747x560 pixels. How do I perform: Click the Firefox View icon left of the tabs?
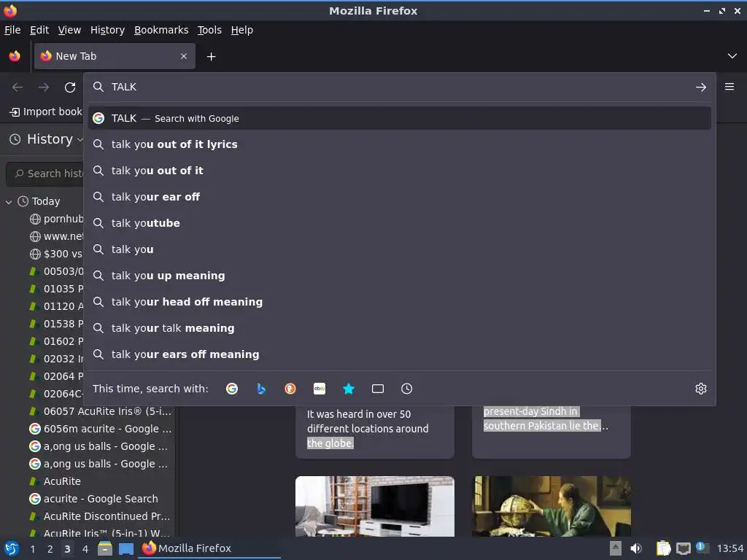[15, 56]
